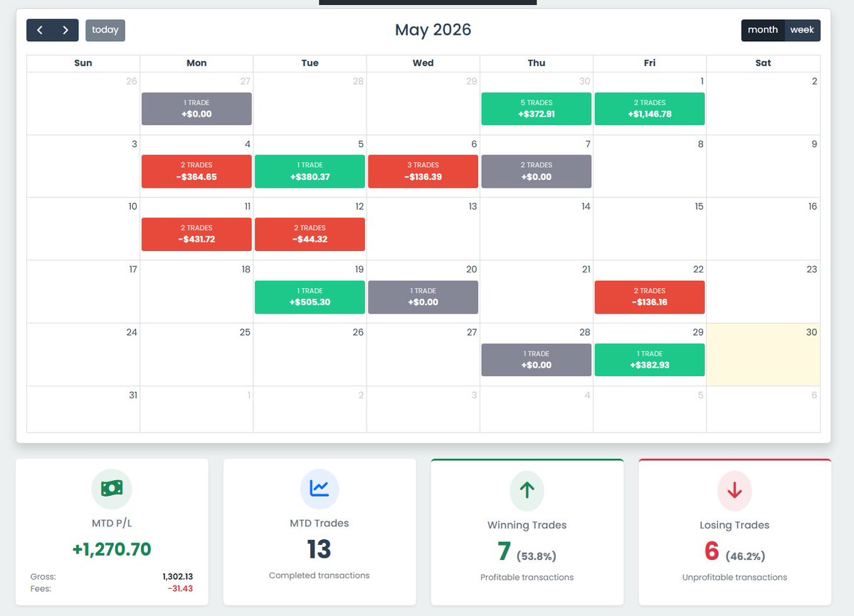Click the Sun column header
The image size is (854, 616).
83,63
